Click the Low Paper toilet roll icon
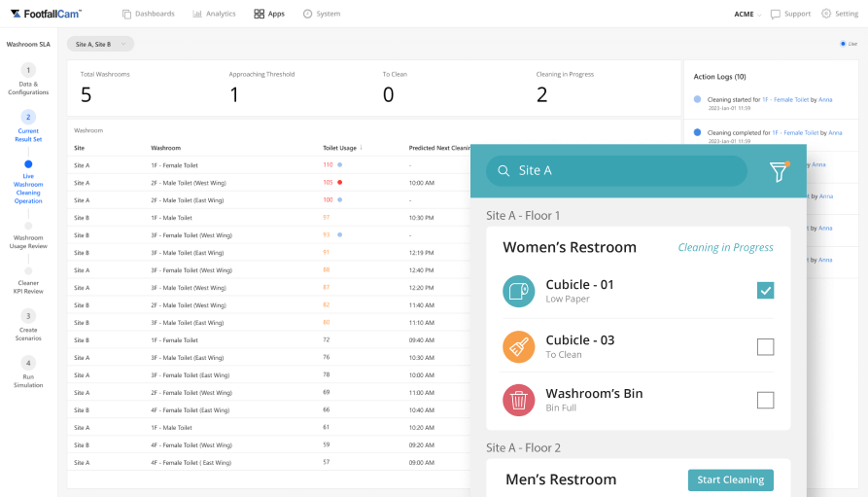The width and height of the screenshot is (868, 497). pyautogui.click(x=519, y=291)
